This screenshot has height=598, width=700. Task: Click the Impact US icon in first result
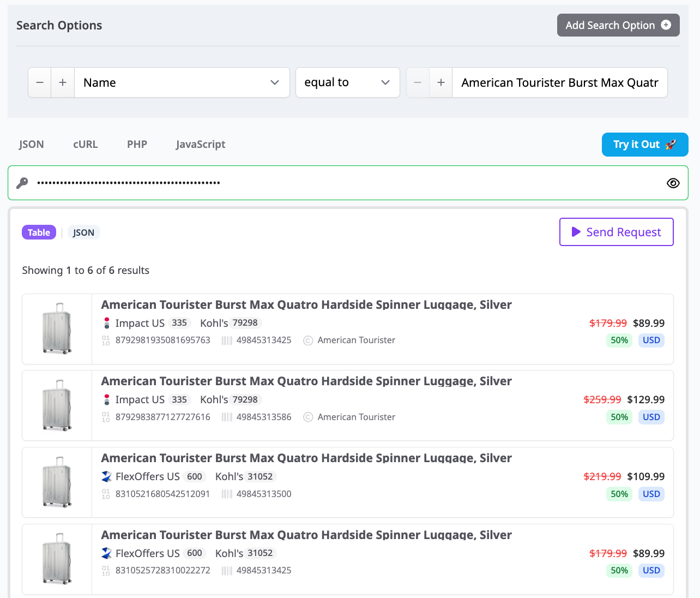click(107, 323)
